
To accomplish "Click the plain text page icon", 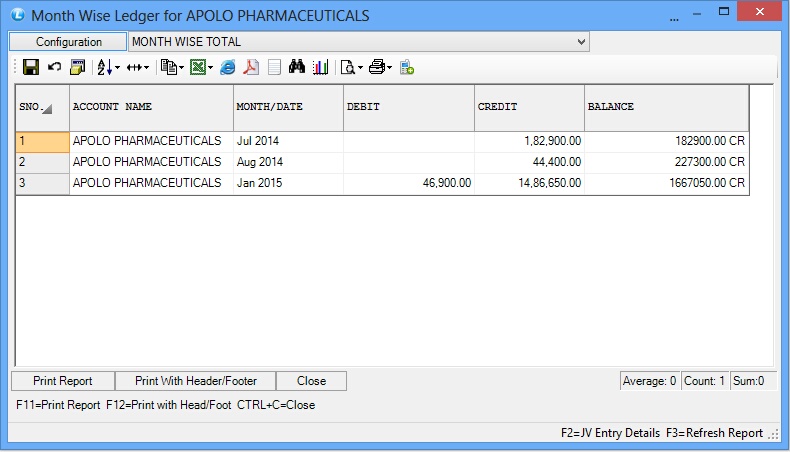I will click(x=274, y=67).
